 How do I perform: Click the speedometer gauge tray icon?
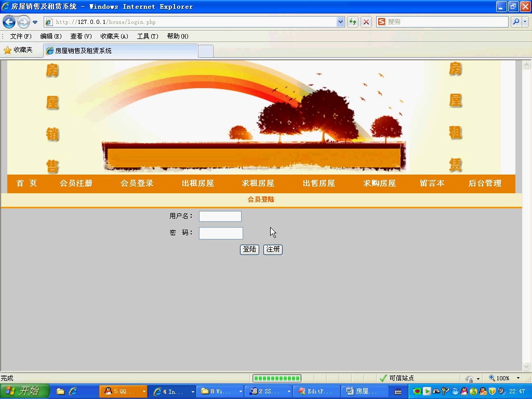436,392
